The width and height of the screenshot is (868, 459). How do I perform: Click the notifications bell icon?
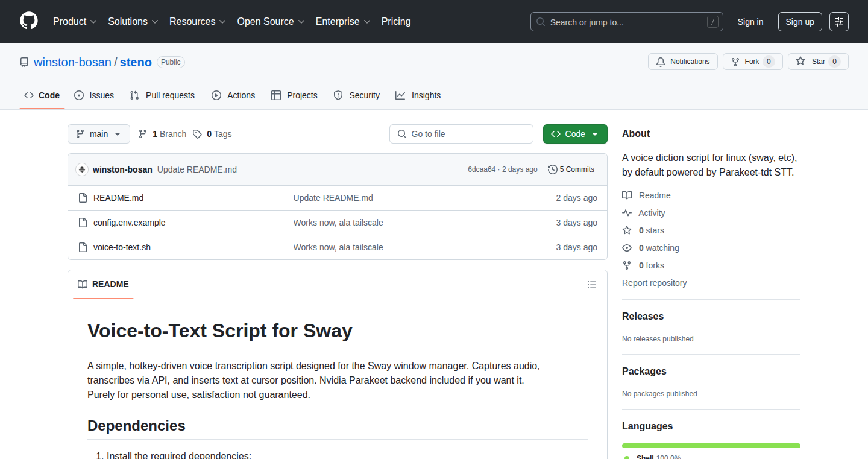[661, 62]
